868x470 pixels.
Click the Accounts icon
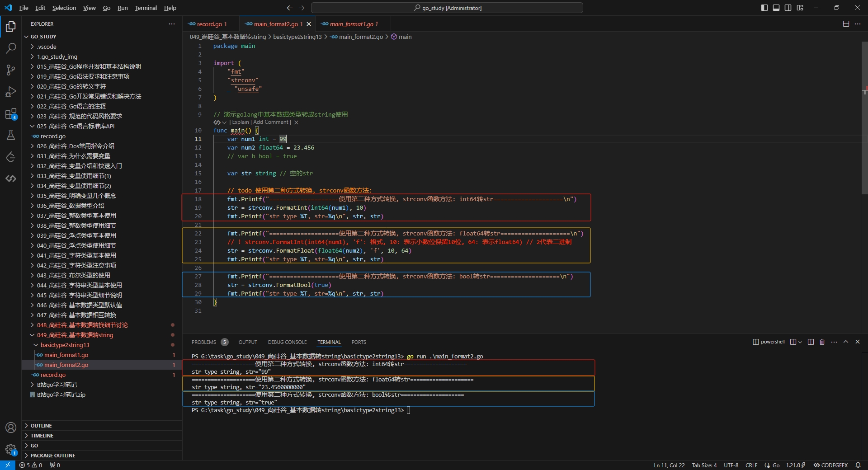[11, 428]
